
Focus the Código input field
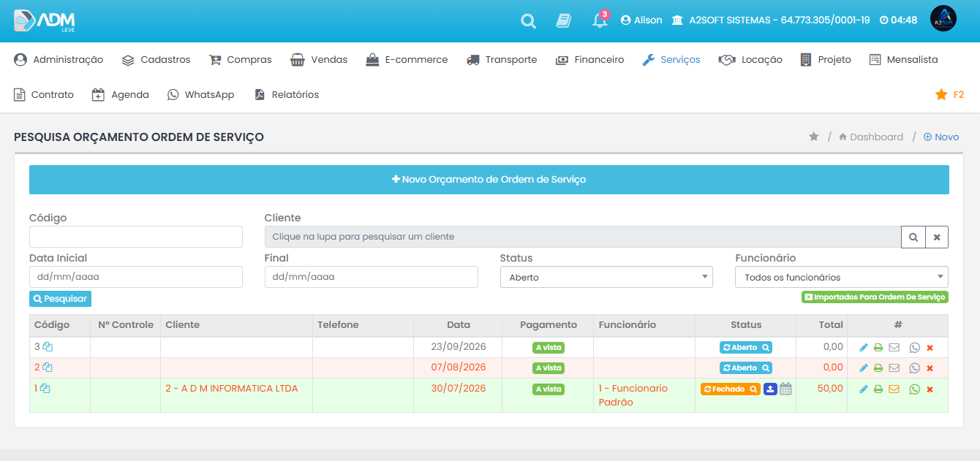[136, 237]
